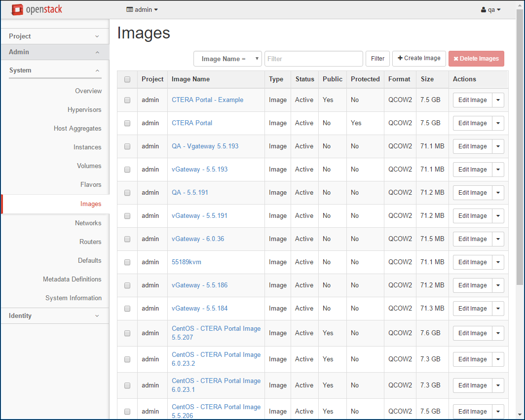Screen dimensions: 525x420
Task: Open the 55189kvm image link
Action: (x=186, y=262)
